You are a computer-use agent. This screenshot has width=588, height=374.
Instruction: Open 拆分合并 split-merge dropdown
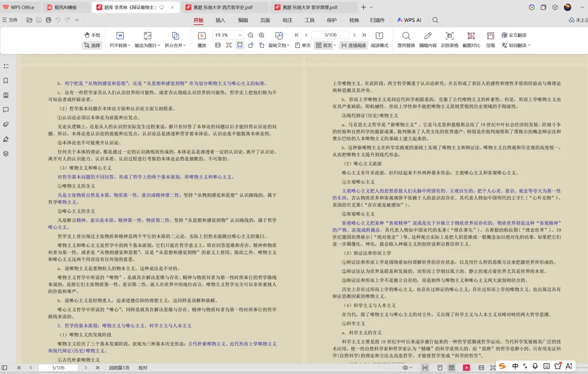coord(175,40)
